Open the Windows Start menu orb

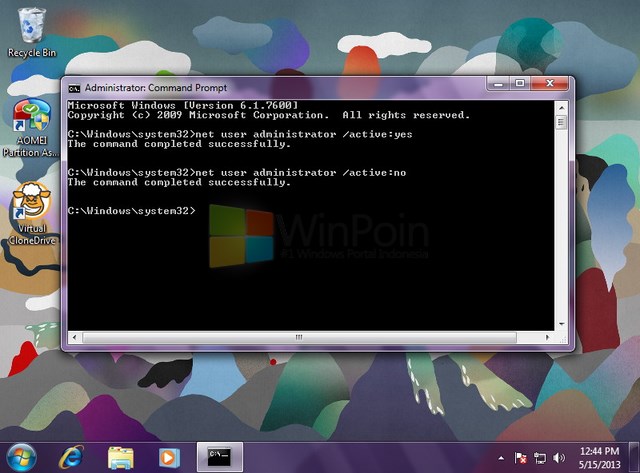21,457
